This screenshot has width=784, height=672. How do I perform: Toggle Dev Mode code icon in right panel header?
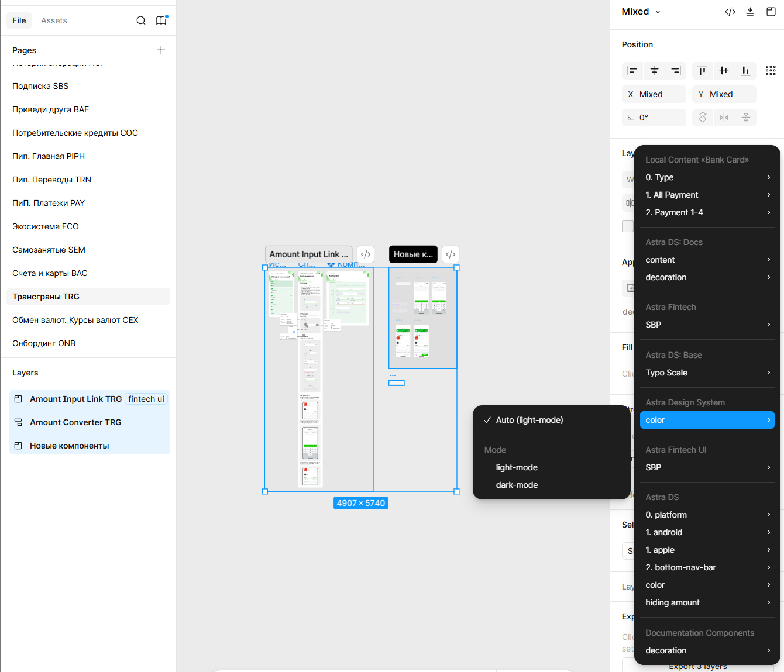(x=730, y=12)
